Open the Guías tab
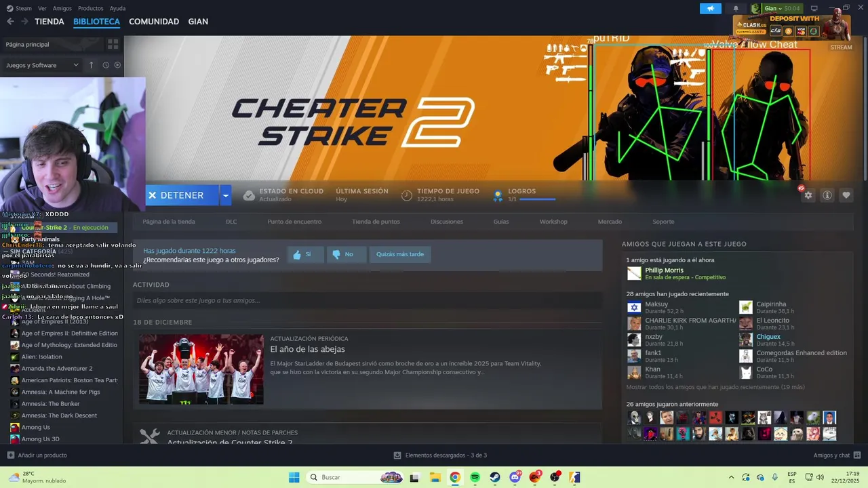Viewport: 868px width, 488px height. click(x=501, y=222)
